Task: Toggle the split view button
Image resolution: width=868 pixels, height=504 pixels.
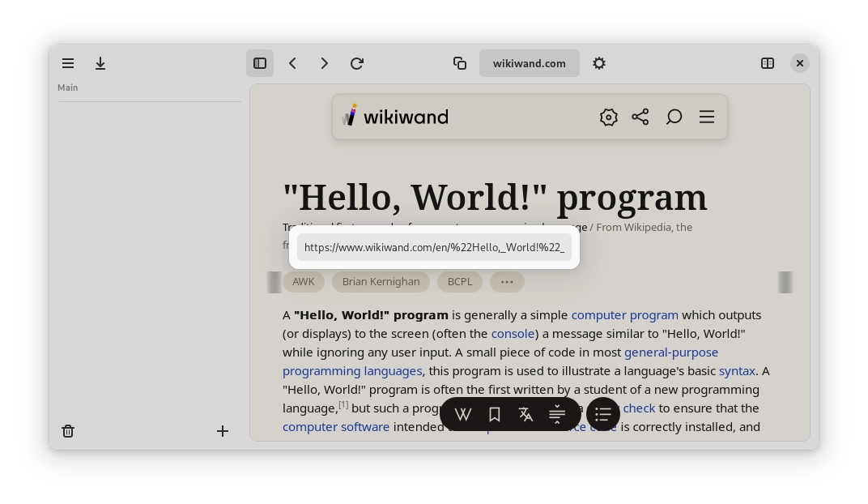Action: click(x=768, y=63)
